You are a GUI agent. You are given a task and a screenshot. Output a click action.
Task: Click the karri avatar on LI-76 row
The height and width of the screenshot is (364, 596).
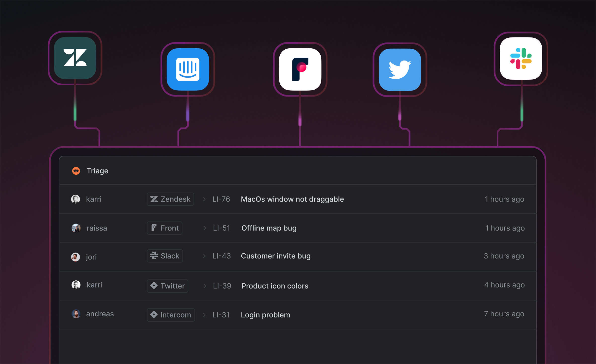[77, 199]
